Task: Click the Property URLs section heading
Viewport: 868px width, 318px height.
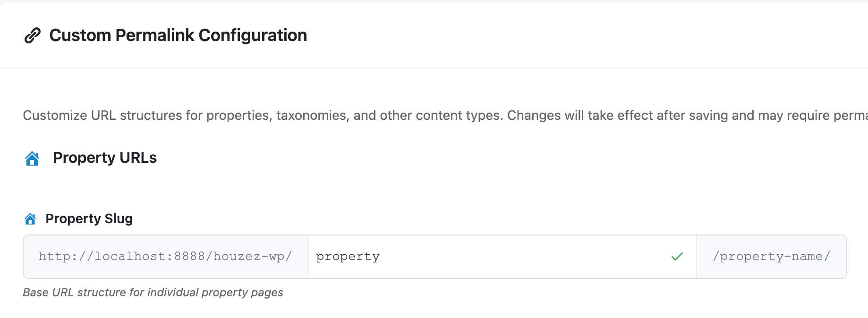Action: (x=105, y=158)
